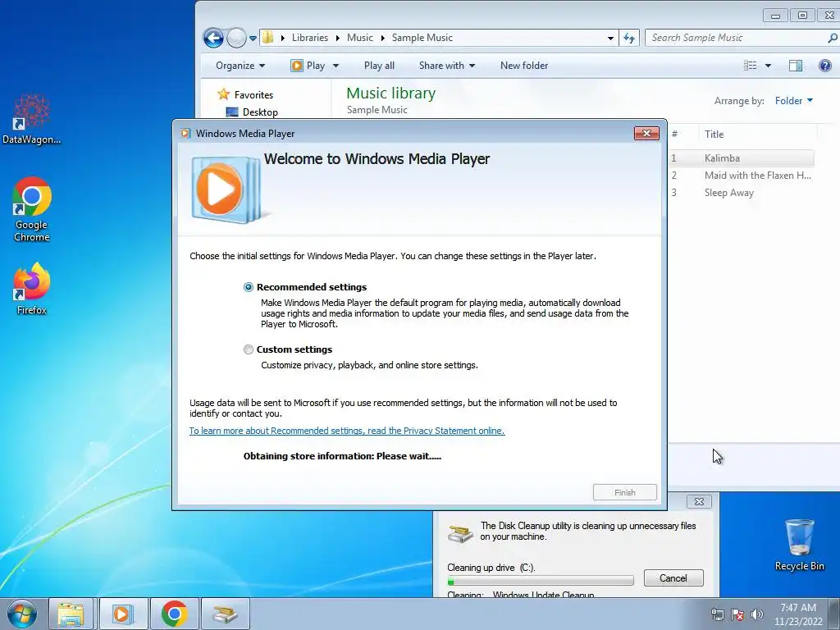840x630 pixels.
Task: Expand the Play dropdown arrow
Action: click(x=336, y=66)
